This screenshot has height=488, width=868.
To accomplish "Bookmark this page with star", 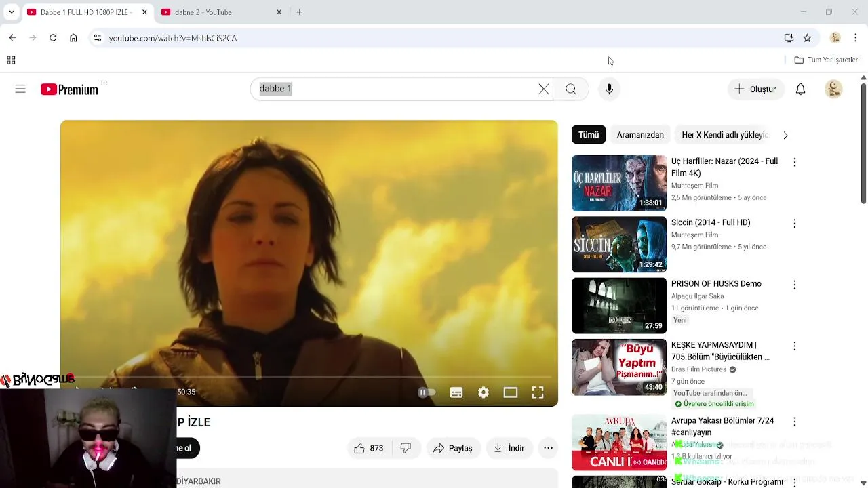I will pos(807,38).
